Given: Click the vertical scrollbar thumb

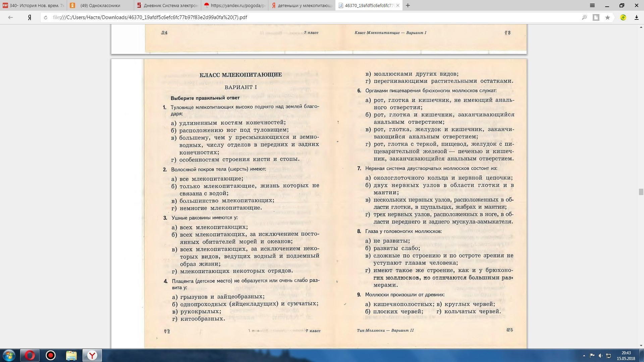Looking at the screenshot, I should (641, 192).
